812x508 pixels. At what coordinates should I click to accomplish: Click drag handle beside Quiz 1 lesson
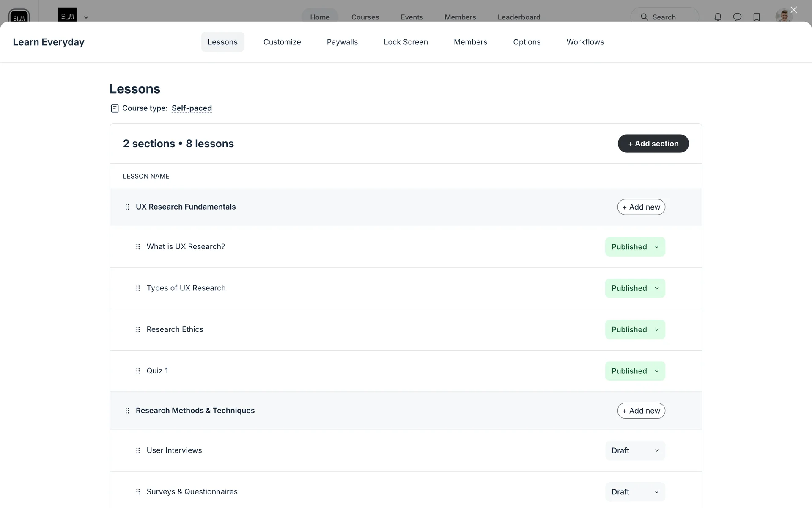point(138,371)
